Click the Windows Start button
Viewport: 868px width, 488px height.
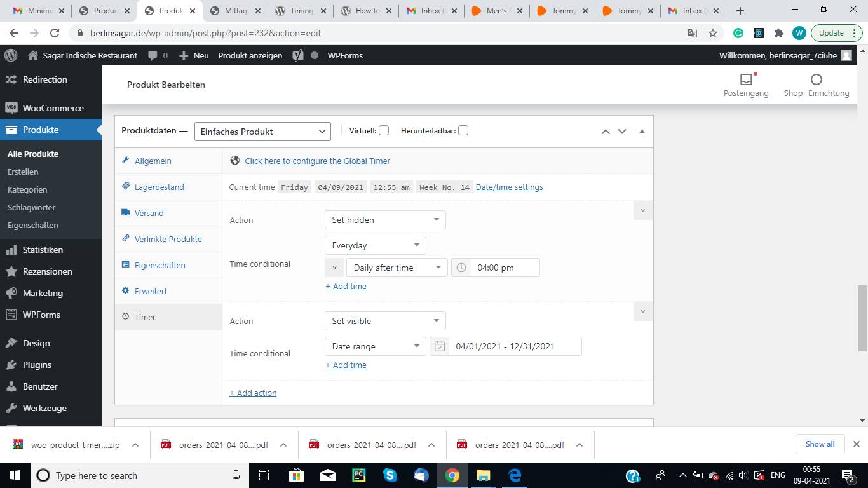click(x=14, y=475)
